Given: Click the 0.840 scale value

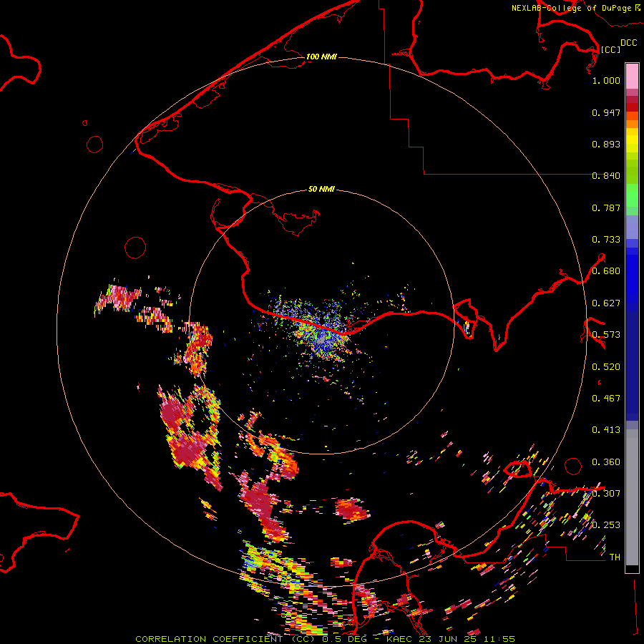Looking at the screenshot, I should click(x=606, y=176).
